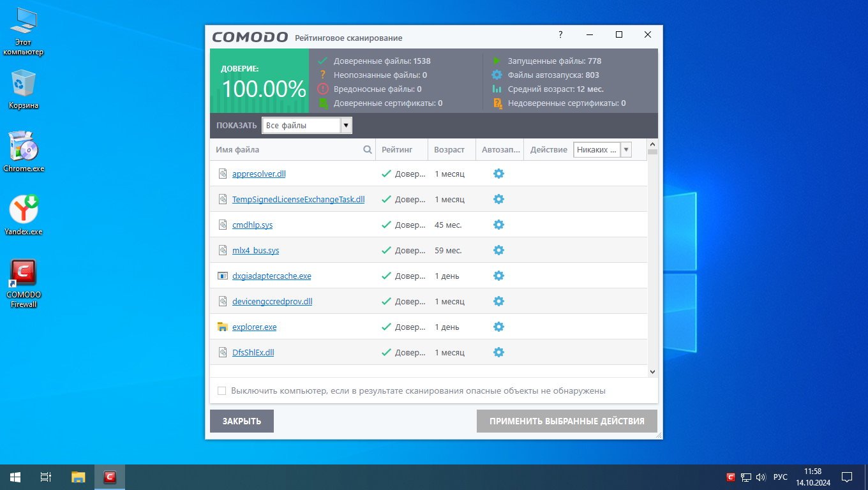This screenshot has width=868, height=490.
Task: Click the help question mark icon
Action: click(x=560, y=34)
